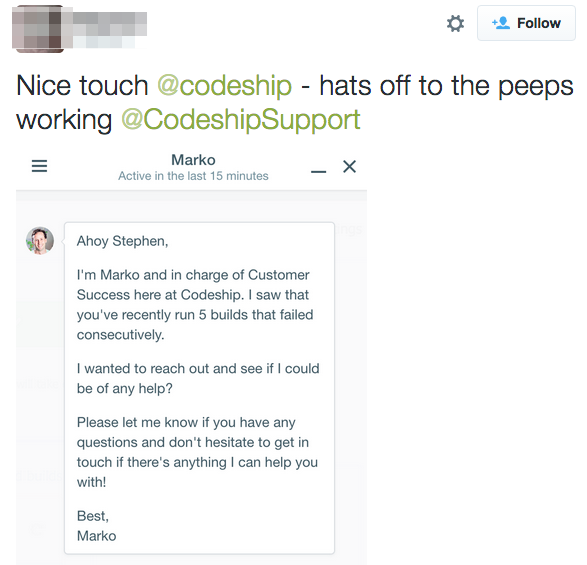Click the 'Active in the last 15 minutes' status
The height and width of the screenshot is (565, 587).
pos(193,176)
